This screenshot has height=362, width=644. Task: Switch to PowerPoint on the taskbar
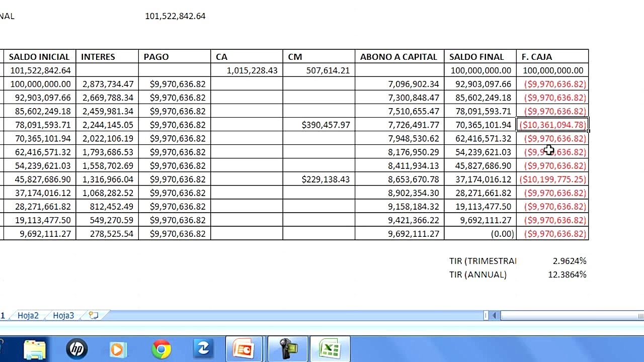244,349
